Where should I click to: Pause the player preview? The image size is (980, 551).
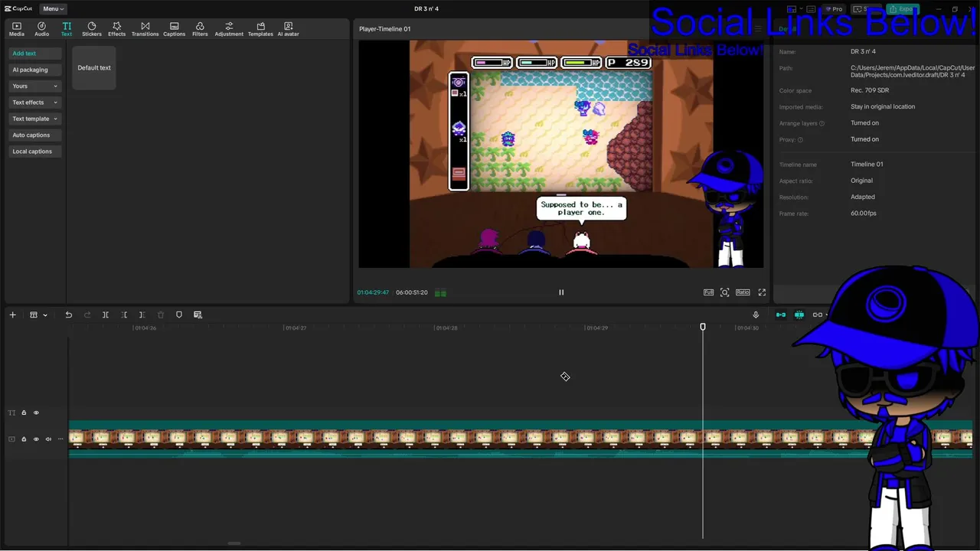561,292
